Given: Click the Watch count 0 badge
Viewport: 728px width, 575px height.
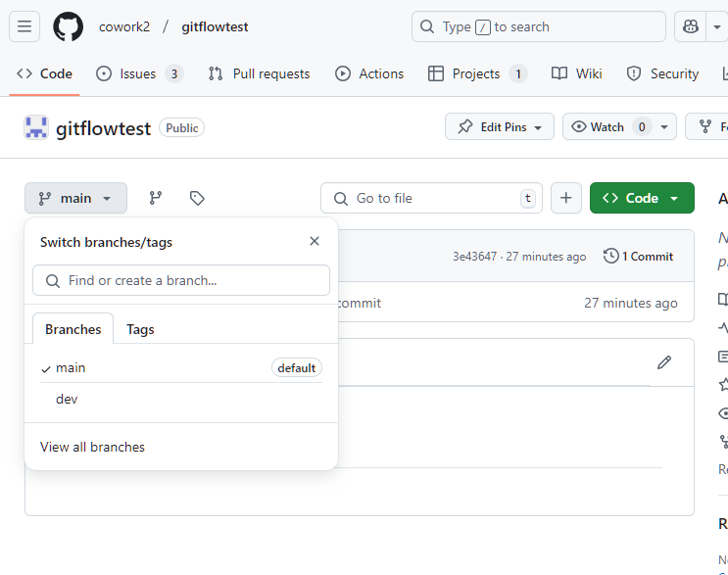Looking at the screenshot, I should pyautogui.click(x=642, y=126).
